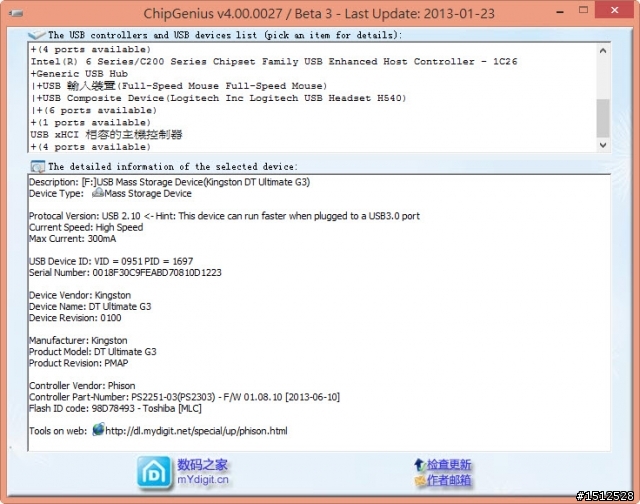Select Intel 6 Series USB Enhanced Host Controller

[x=274, y=62]
